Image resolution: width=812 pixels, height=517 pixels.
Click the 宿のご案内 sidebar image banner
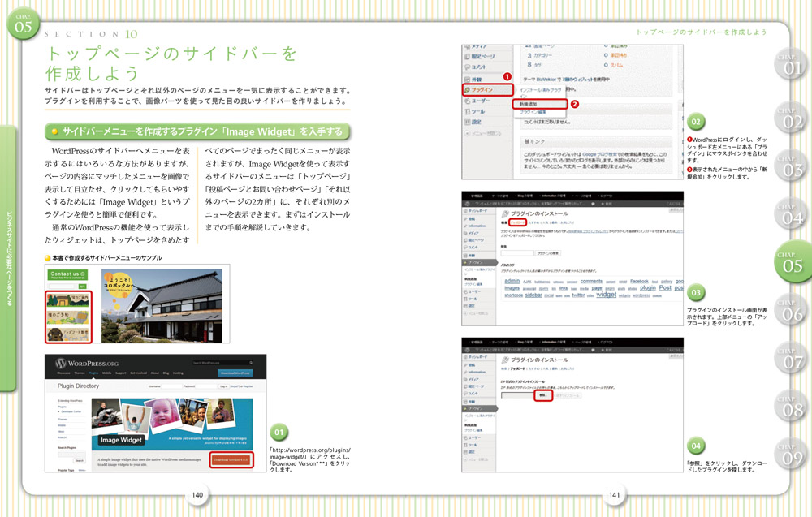coord(68,300)
